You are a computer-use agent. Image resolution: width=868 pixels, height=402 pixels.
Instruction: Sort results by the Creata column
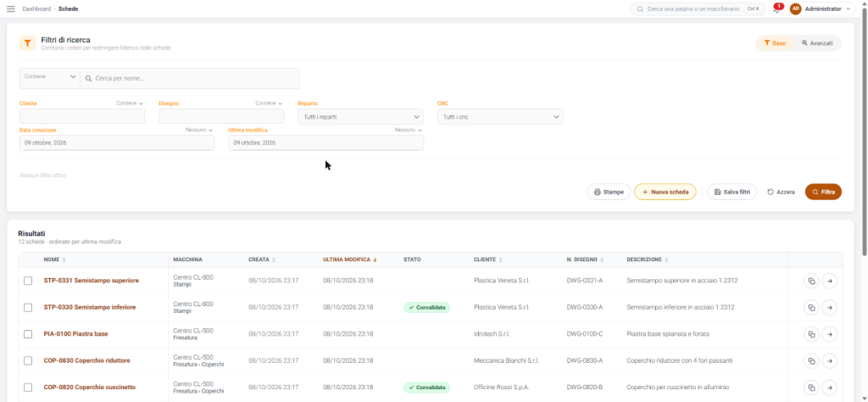click(262, 260)
